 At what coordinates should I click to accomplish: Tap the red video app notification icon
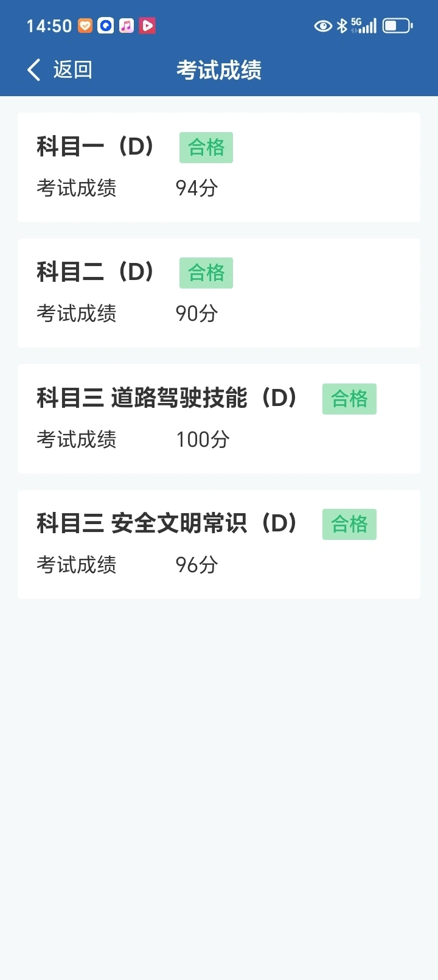point(147,26)
